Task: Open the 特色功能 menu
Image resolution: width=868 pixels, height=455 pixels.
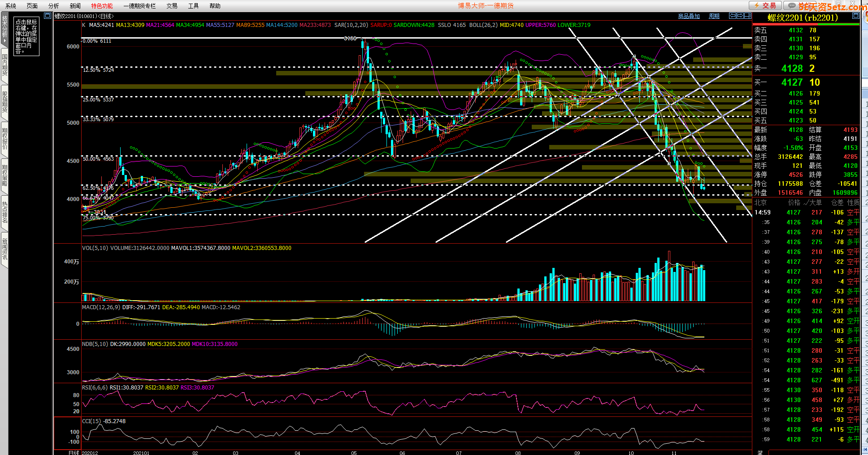Action: 102,6
